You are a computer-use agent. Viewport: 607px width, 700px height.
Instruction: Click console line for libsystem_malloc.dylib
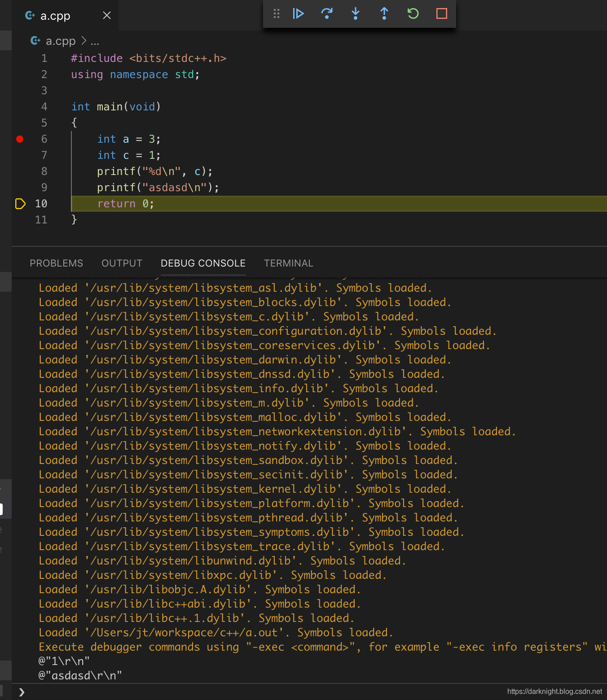coord(245,417)
